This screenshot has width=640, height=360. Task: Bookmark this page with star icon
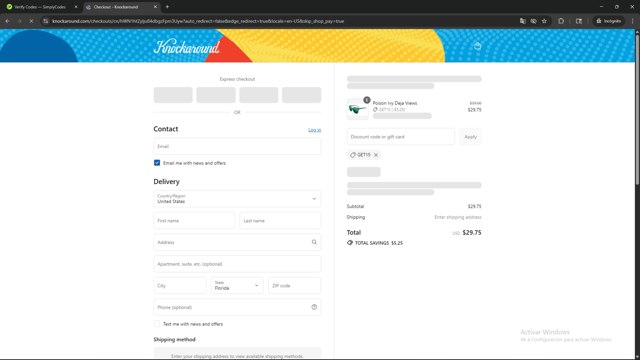[544, 21]
